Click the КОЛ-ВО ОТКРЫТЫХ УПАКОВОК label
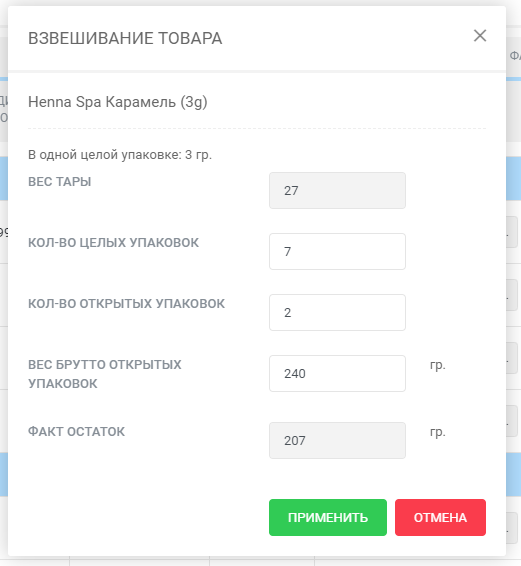 [126, 304]
